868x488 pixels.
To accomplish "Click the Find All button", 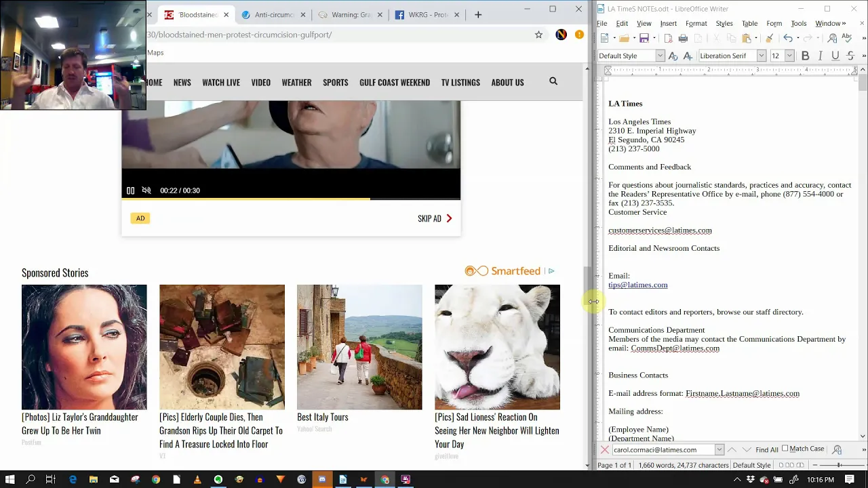I will 767,449.
